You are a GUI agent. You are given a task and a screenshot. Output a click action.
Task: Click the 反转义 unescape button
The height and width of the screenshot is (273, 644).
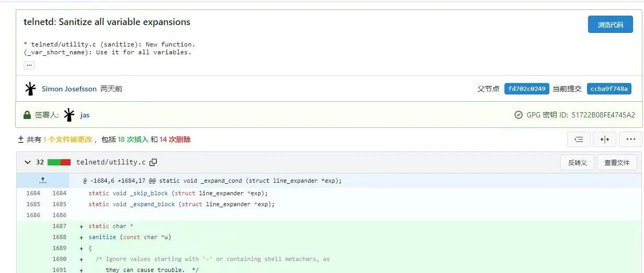click(x=577, y=163)
